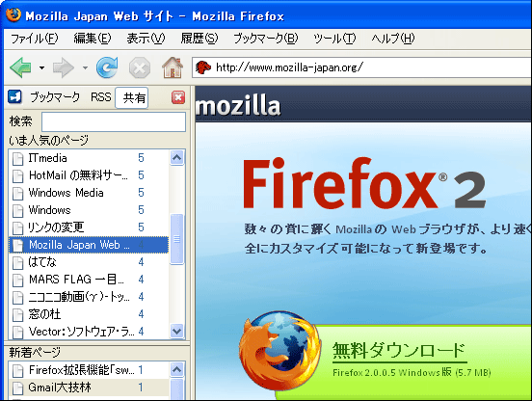This screenshot has height=401, width=532.
Task: Reload the page with the refresh icon
Action: [107, 67]
